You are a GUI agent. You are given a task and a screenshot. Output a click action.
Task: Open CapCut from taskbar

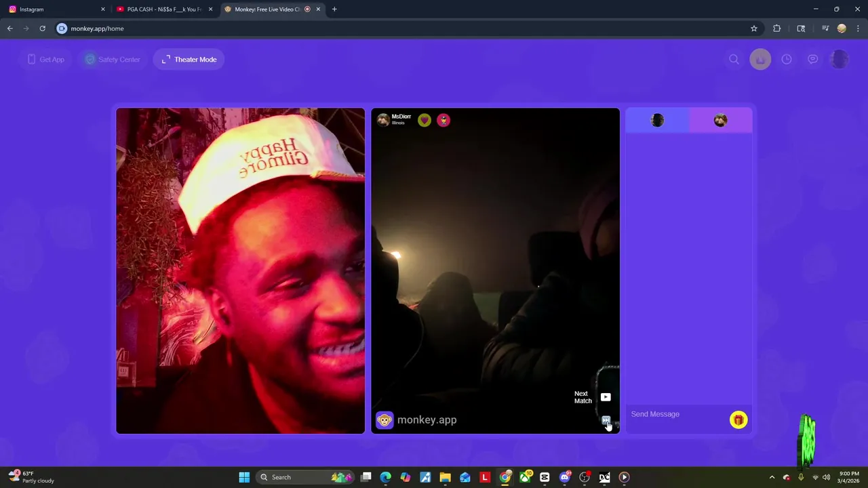[x=545, y=477]
